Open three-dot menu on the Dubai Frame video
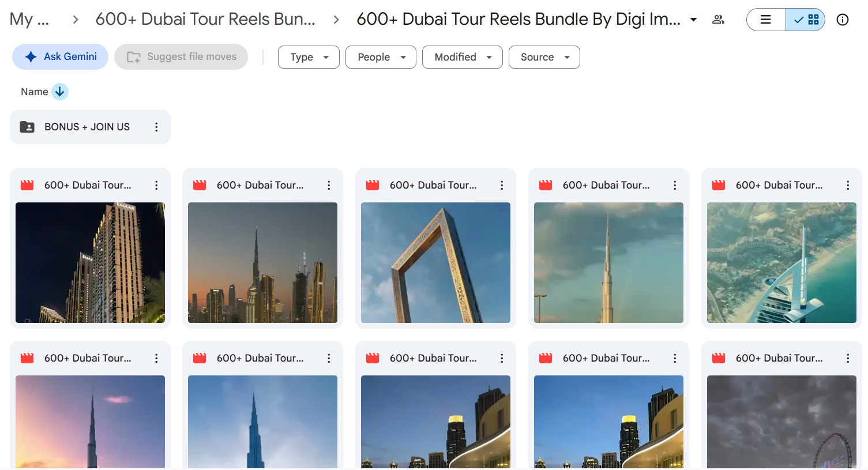The image size is (868, 470). coord(502,185)
